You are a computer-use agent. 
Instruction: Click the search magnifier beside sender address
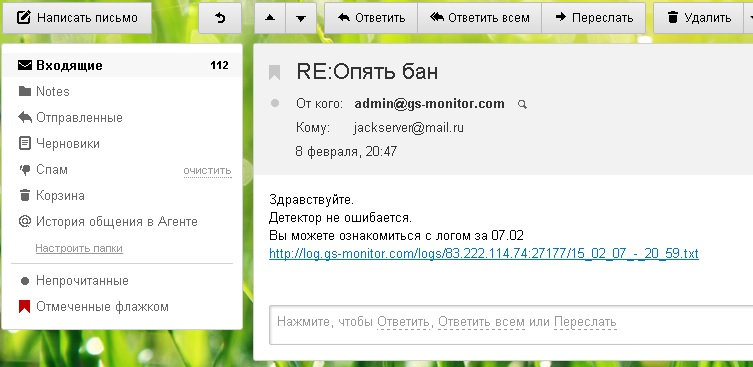pyautogui.click(x=522, y=104)
